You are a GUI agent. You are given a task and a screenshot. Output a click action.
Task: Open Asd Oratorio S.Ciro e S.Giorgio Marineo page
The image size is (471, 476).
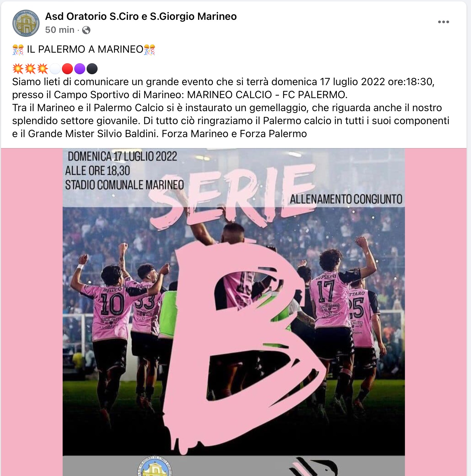[x=141, y=16]
